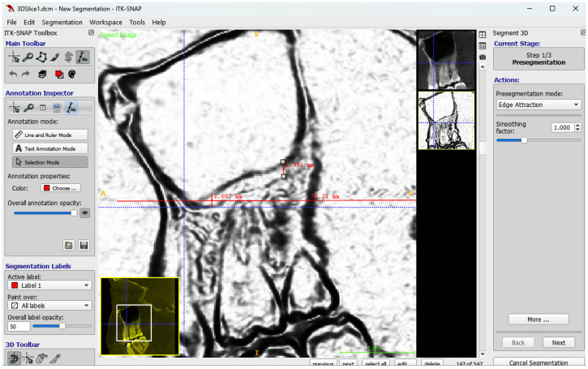This screenshot has width=588, height=369.
Task: Click the select all annotations button
Action: pos(376,363)
